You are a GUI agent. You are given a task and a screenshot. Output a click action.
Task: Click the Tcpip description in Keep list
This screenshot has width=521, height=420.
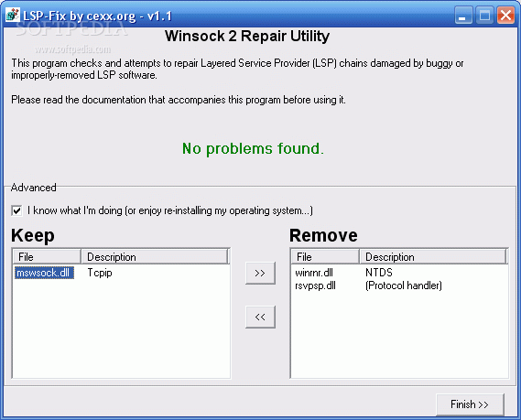pos(100,273)
